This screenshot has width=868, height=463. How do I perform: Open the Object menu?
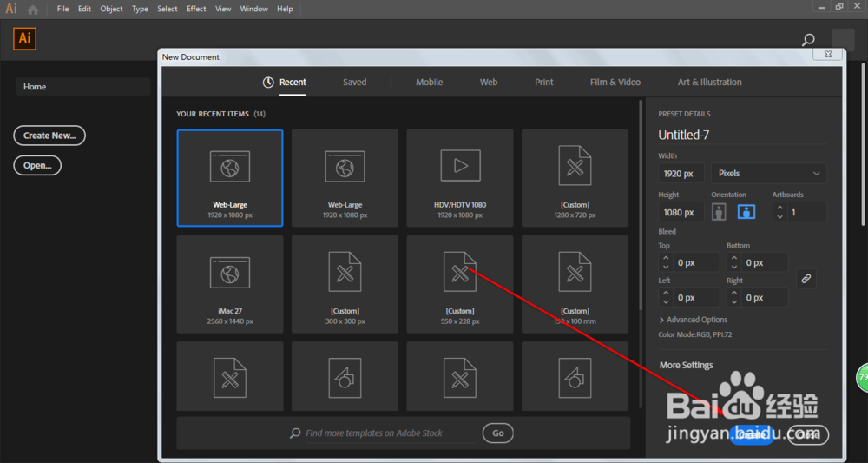coord(111,9)
